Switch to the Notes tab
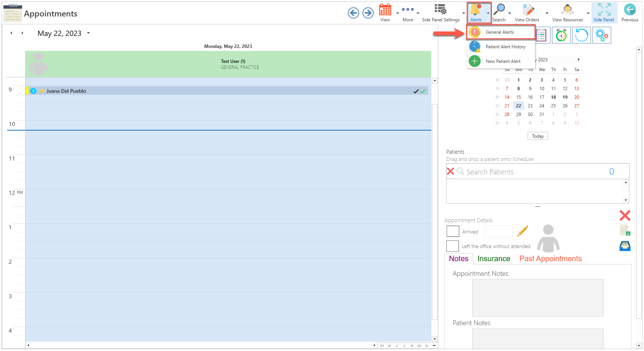Viewport: 644px width, 351px height. point(459,259)
